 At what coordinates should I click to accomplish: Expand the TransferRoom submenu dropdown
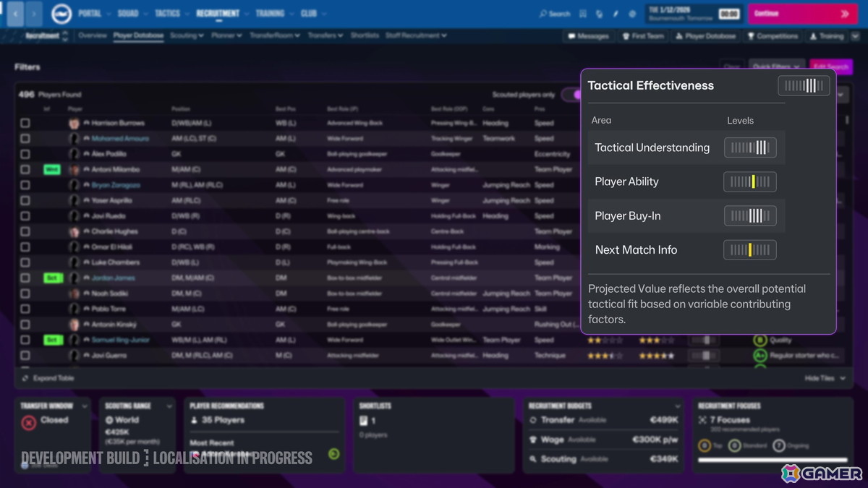coord(275,35)
